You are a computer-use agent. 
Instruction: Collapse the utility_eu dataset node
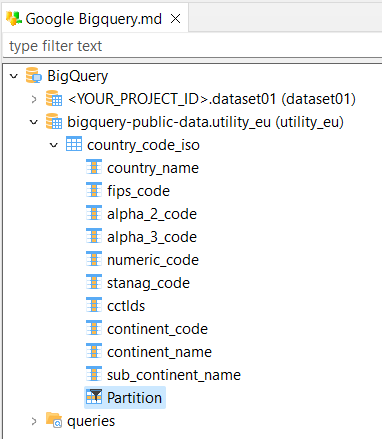point(34,122)
